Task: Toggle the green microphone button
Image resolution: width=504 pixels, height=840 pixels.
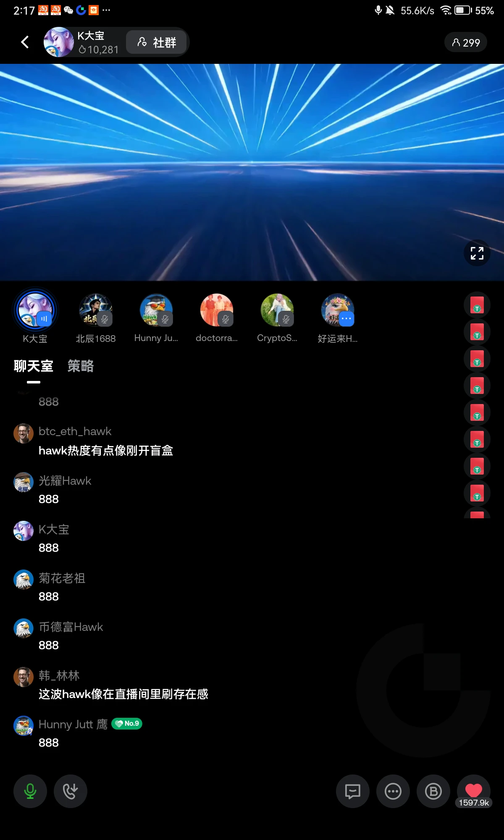Action: [30, 791]
